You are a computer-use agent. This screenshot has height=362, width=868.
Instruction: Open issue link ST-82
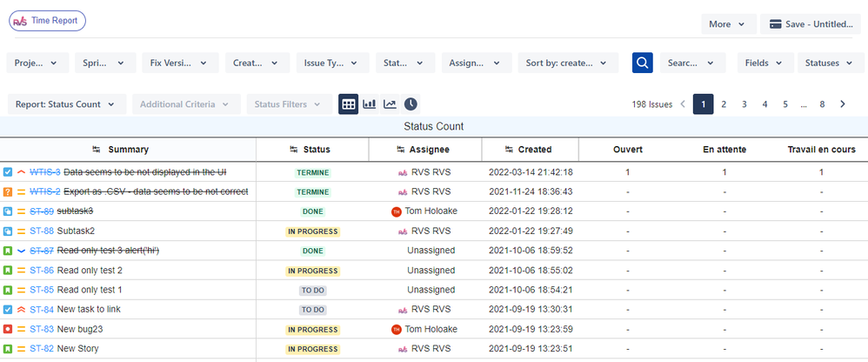click(42, 349)
